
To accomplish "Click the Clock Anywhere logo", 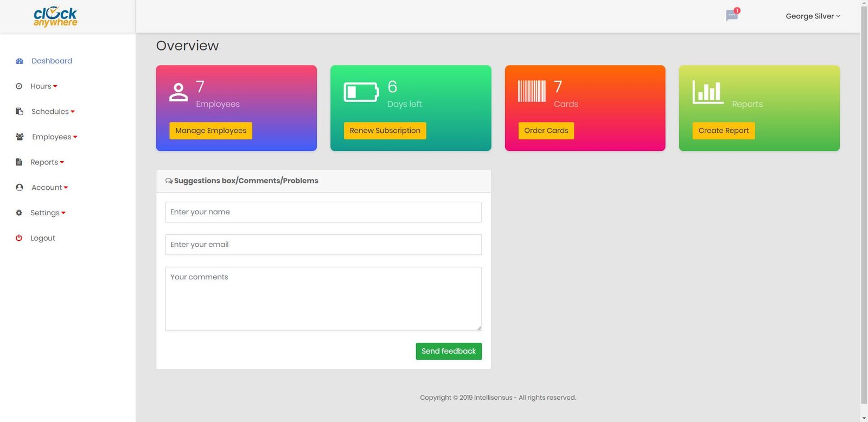I will click(55, 17).
